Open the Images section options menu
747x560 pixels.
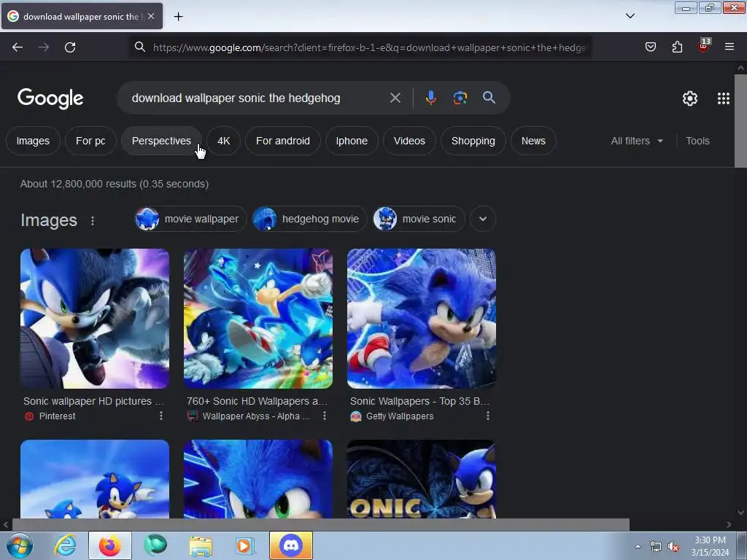pos(93,220)
